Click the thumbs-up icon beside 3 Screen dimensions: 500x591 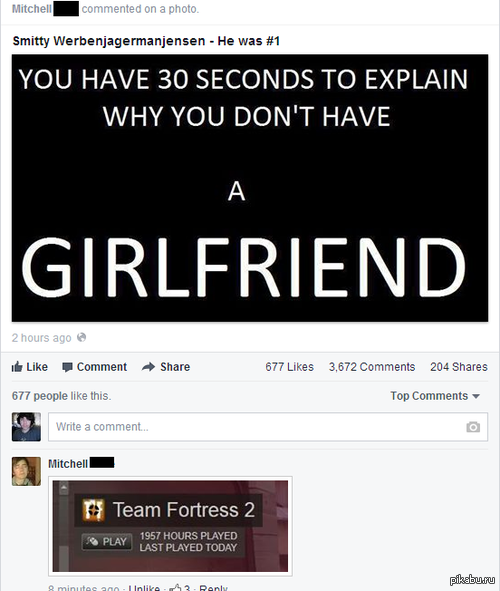[x=175, y=588]
